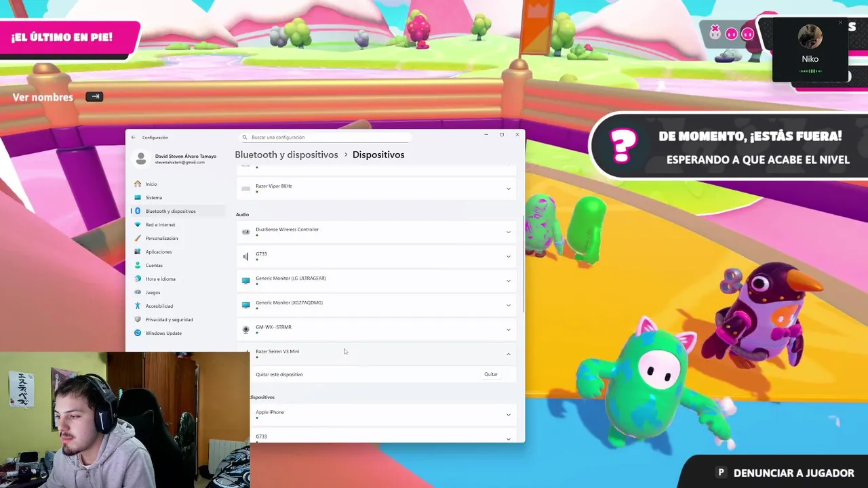Click the LG ULTRAGEAR monitor icon
Image resolution: width=868 pixels, height=488 pixels.
click(245, 281)
